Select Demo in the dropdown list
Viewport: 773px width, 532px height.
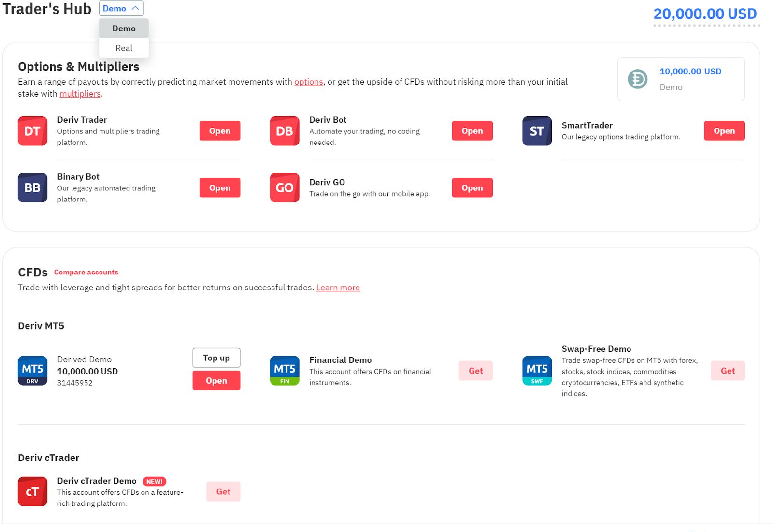tap(124, 29)
